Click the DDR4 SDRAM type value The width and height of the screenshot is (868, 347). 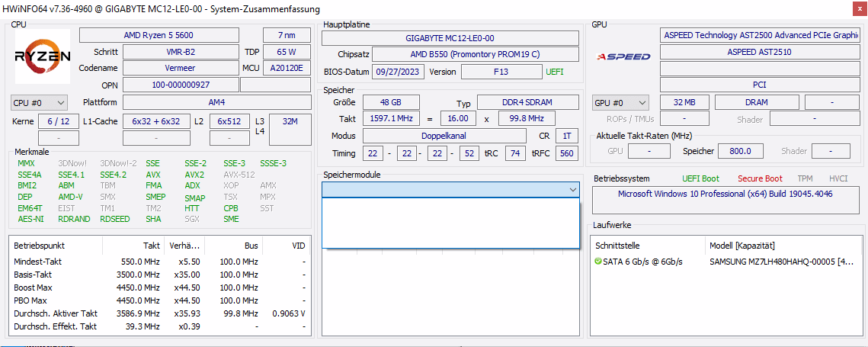point(527,102)
